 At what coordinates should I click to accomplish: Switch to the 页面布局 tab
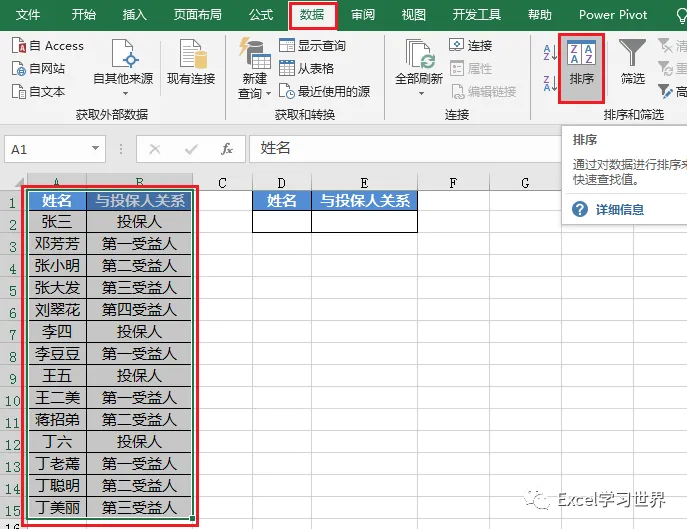click(198, 15)
